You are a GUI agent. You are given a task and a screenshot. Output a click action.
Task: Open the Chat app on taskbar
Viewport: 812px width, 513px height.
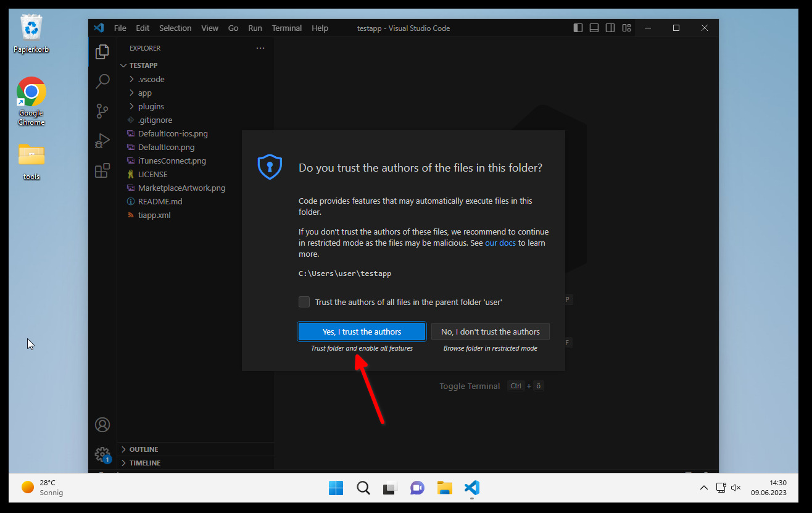click(x=417, y=488)
